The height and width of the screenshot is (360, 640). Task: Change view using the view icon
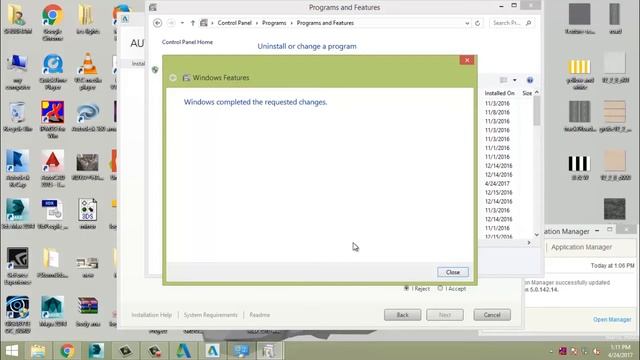click(x=504, y=80)
